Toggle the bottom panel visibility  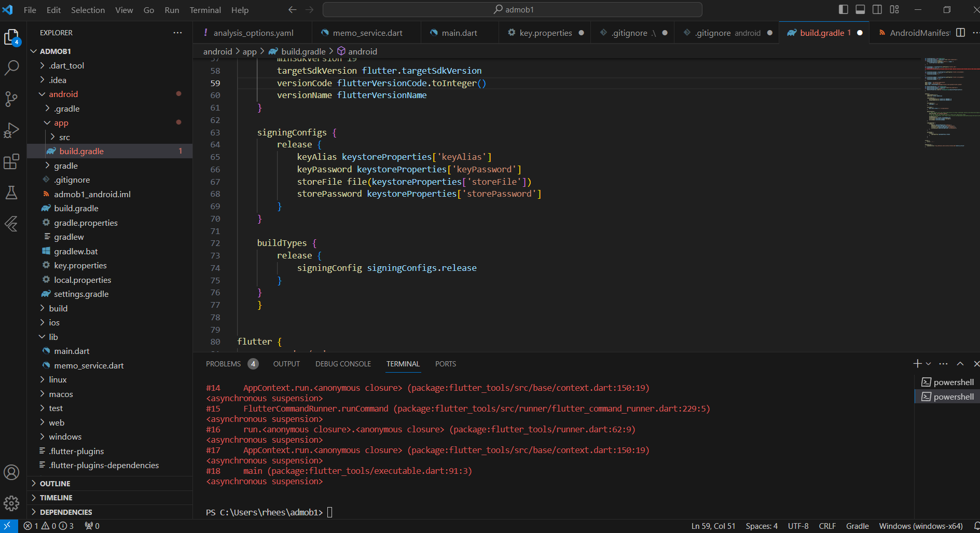[x=860, y=9]
